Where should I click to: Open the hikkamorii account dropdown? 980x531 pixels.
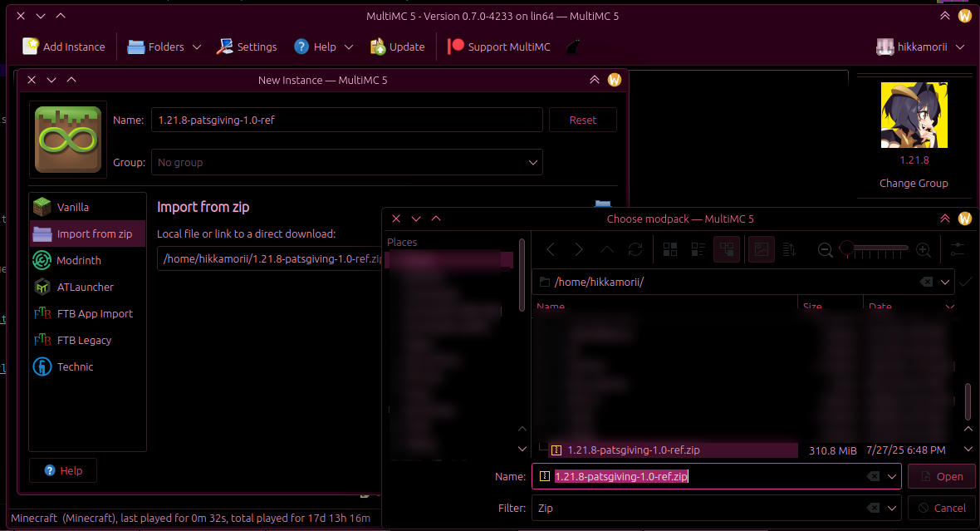pyautogui.click(x=921, y=47)
